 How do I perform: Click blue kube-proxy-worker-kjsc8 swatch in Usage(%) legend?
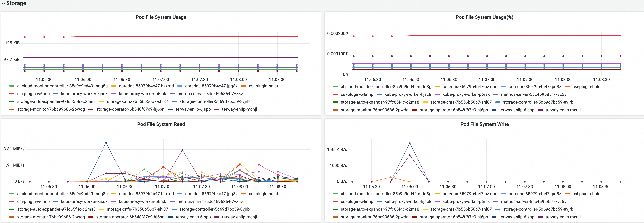pos(379,95)
